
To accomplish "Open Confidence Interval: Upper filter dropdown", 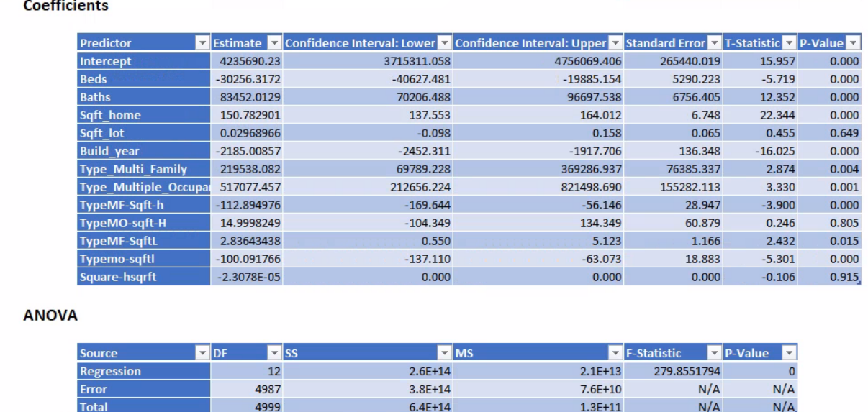I will [x=616, y=43].
